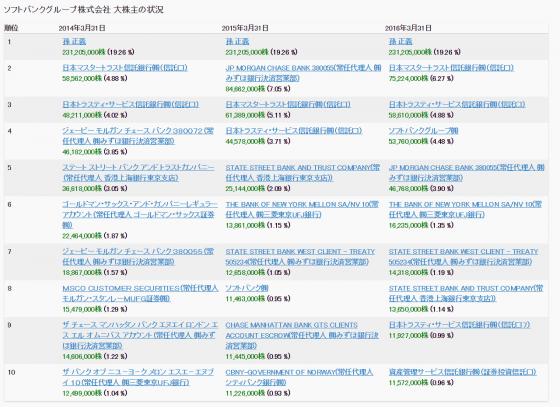This screenshot has height=407, width=560.
Task: Click ジェーピー モルガン チェース バンク 380055 link
Action: pos(138,257)
